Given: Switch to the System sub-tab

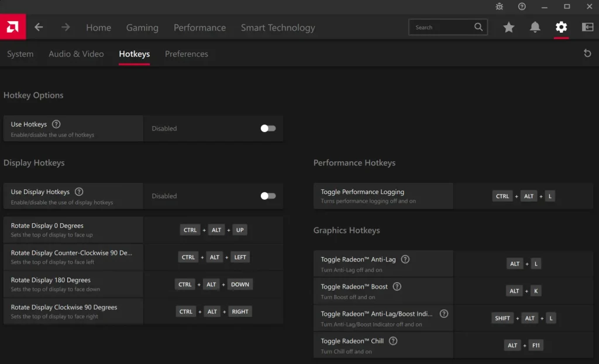Looking at the screenshot, I should 20,54.
